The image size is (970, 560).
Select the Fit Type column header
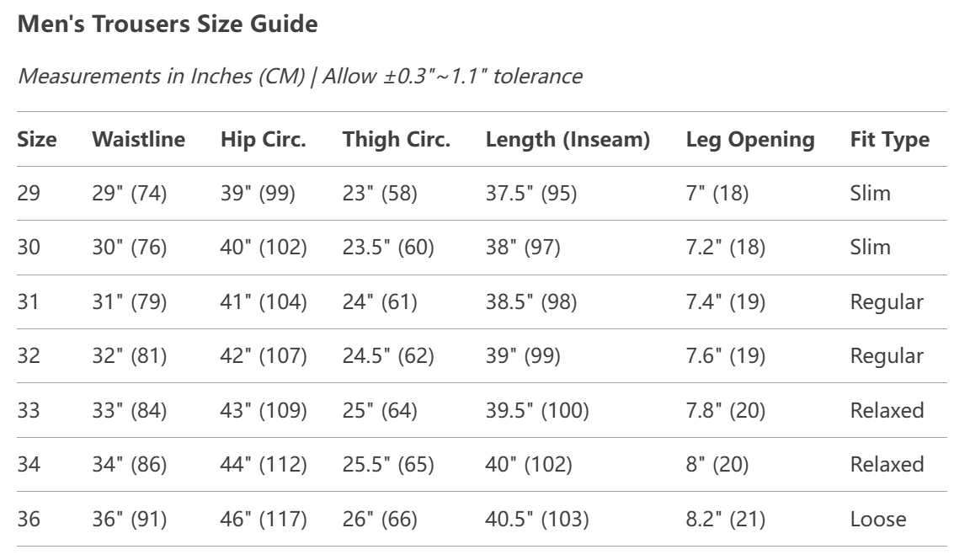pyautogui.click(x=889, y=140)
